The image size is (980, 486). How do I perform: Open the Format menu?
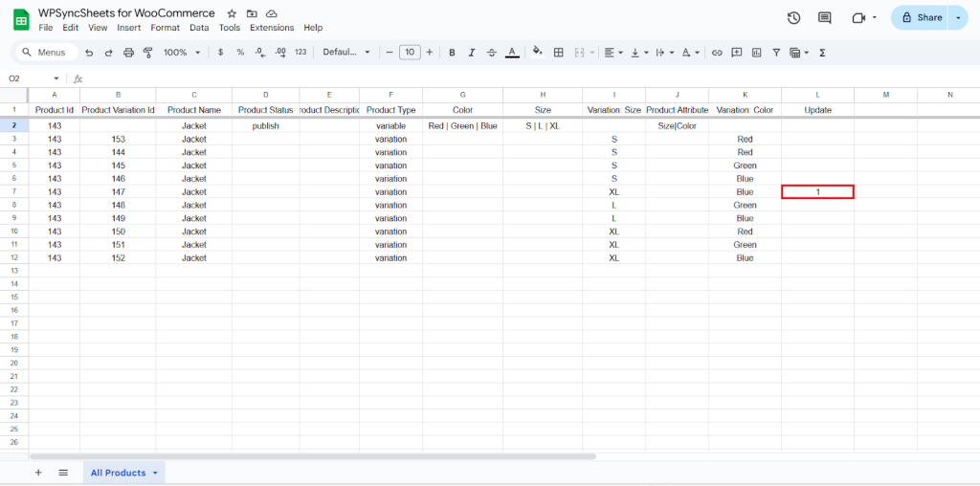165,28
